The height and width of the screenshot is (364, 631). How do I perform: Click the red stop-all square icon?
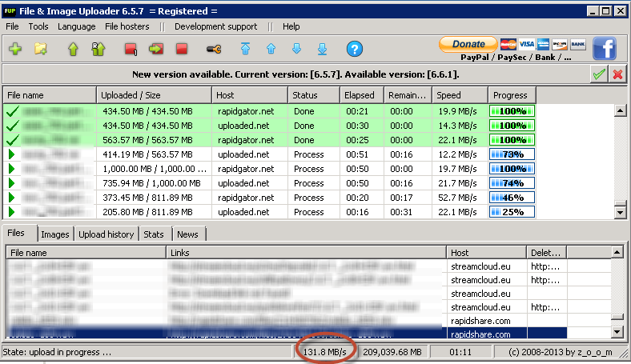[182, 50]
